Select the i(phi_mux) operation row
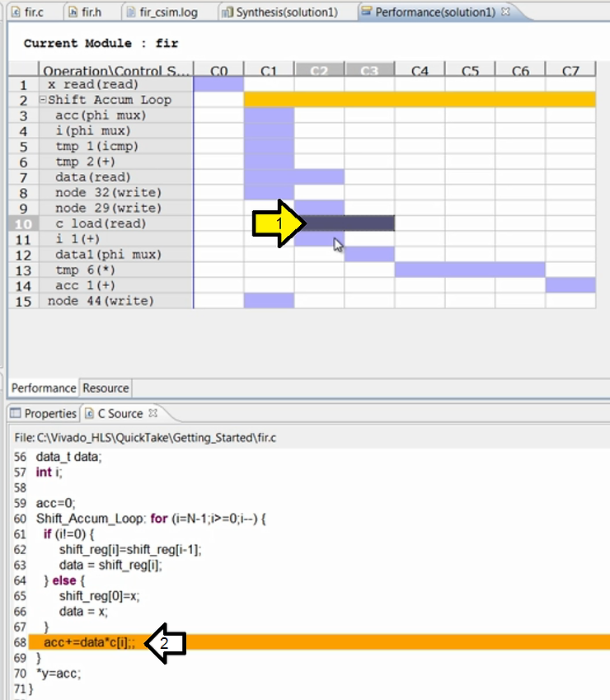Screen dimensions: 610x700 click(116, 131)
